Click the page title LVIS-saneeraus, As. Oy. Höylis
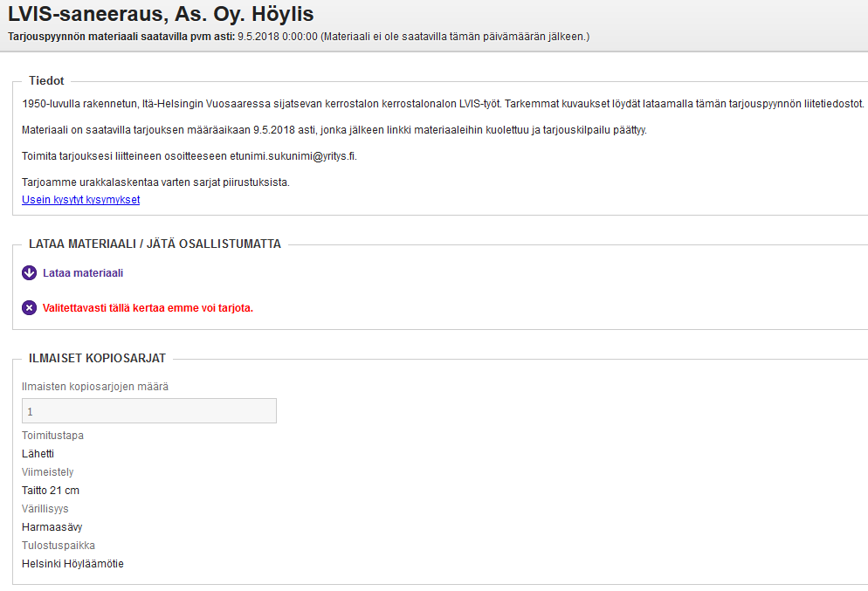 tap(161, 15)
